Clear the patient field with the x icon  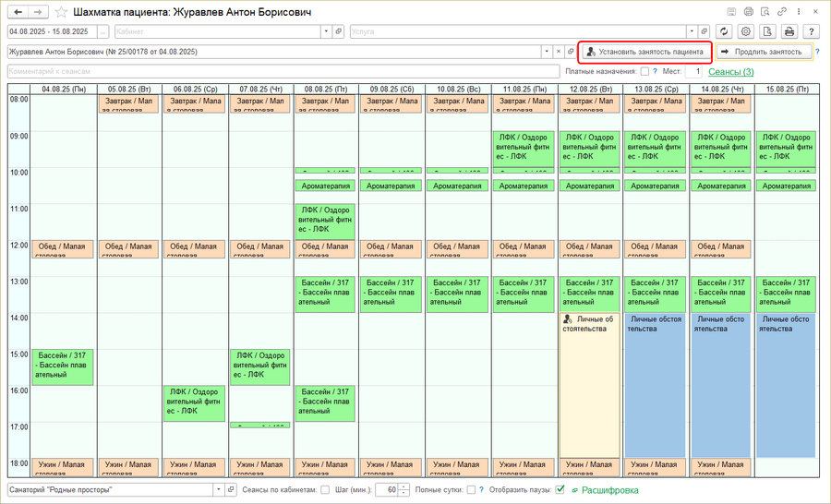click(558, 52)
